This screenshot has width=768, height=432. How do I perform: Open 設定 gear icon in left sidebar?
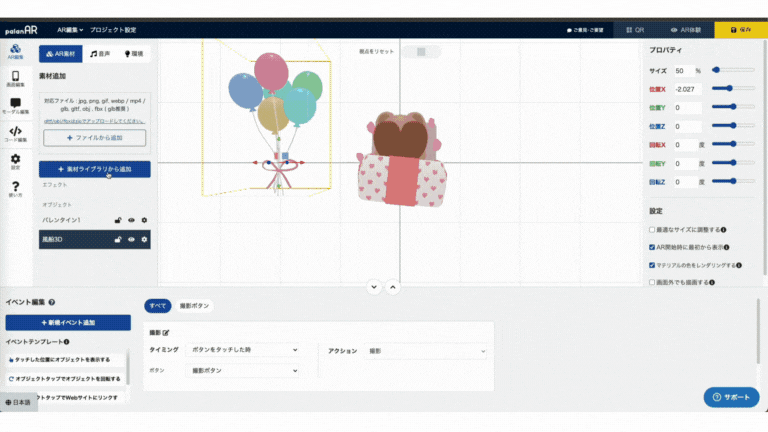click(x=16, y=160)
